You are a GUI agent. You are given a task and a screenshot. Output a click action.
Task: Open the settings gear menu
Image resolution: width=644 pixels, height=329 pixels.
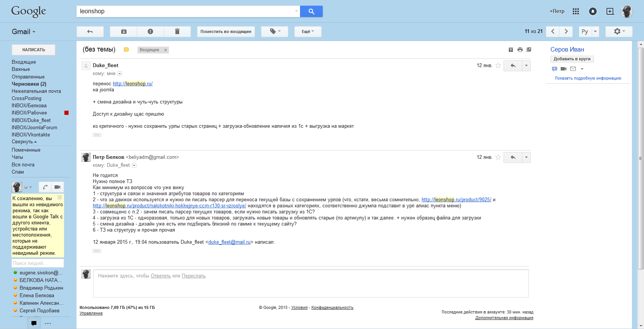pos(619,31)
